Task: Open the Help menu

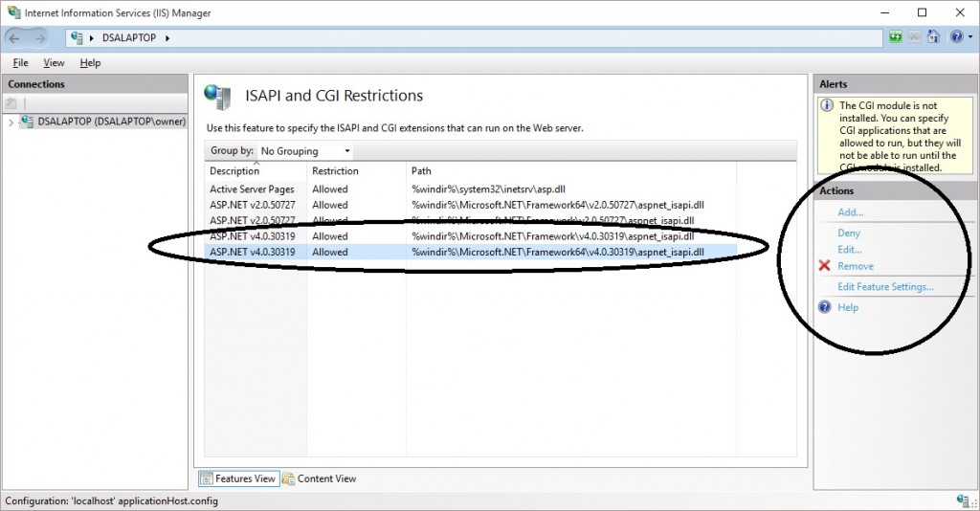Action: (90, 62)
